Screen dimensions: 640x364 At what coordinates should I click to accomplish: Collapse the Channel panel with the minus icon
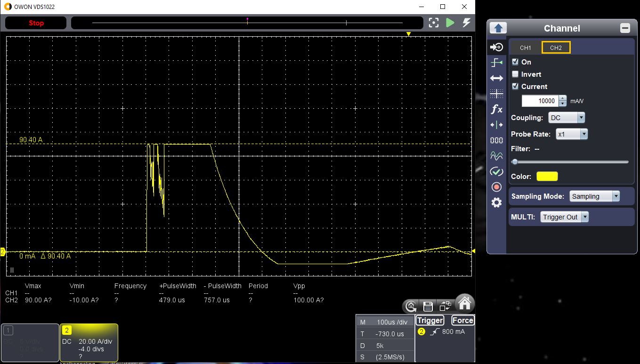625,28
